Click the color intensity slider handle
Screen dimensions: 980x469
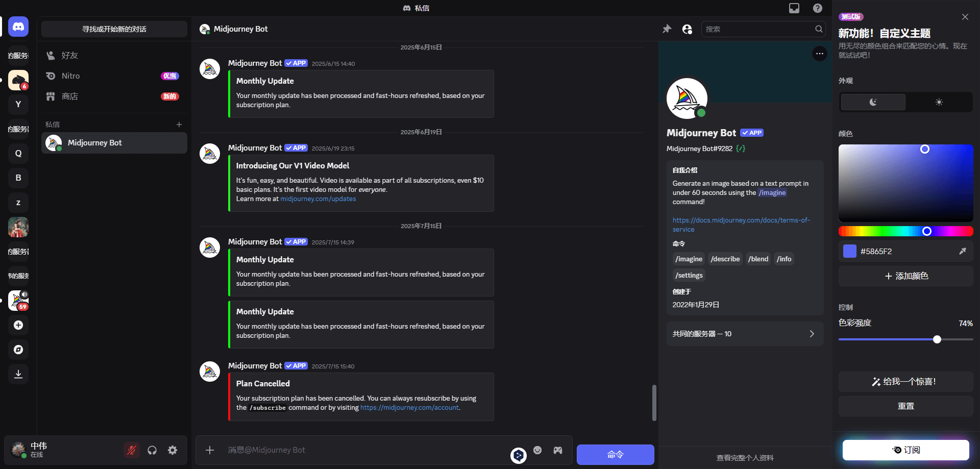(937, 339)
